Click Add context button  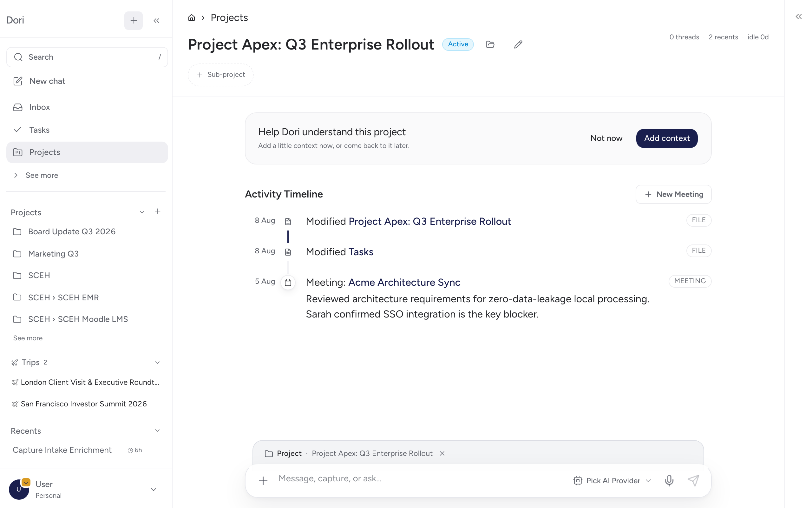point(667,138)
